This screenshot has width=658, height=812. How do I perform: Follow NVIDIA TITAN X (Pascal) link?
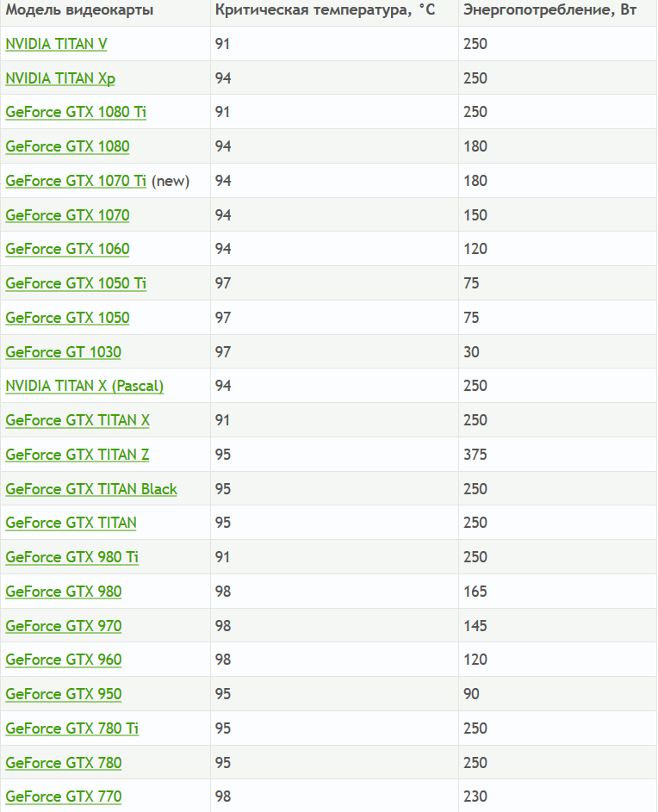click(x=84, y=387)
